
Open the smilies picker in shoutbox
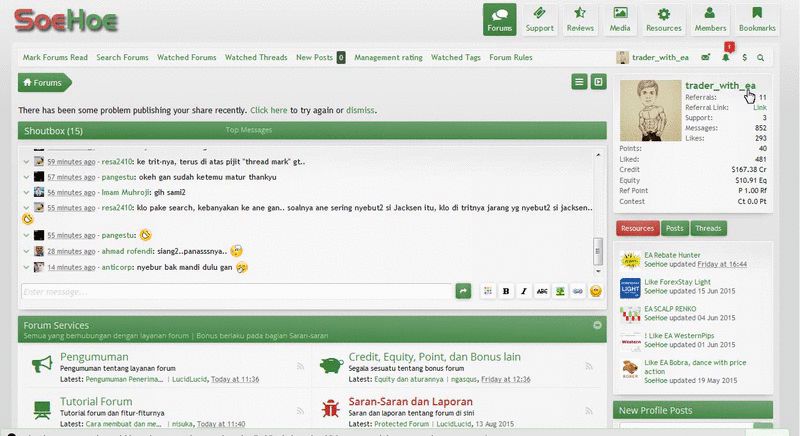pyautogui.click(x=595, y=291)
